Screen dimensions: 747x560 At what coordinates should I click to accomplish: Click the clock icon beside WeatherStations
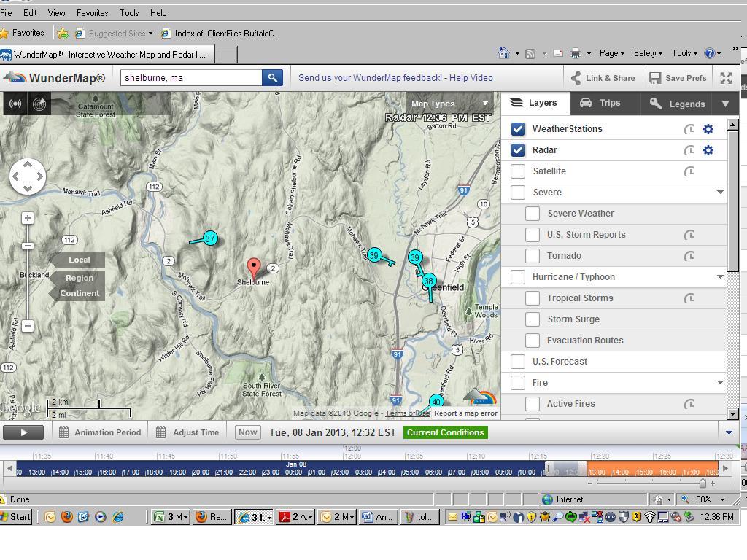689,129
